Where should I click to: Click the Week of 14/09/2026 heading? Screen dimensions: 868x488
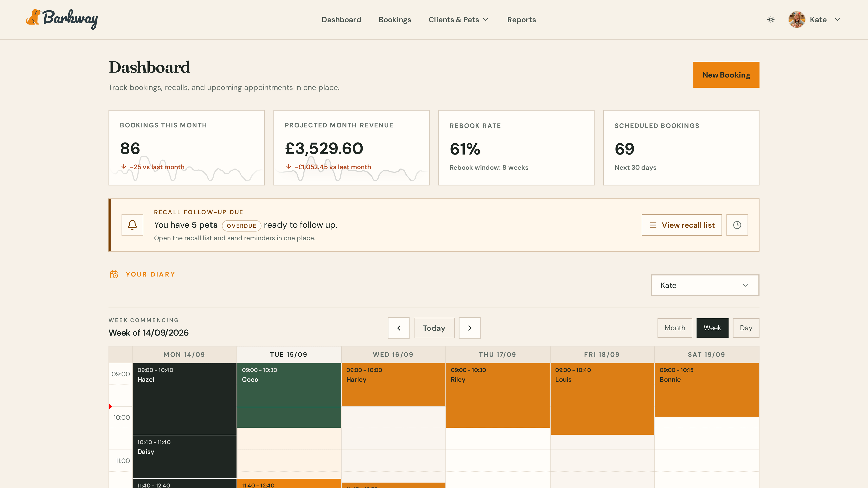(149, 333)
